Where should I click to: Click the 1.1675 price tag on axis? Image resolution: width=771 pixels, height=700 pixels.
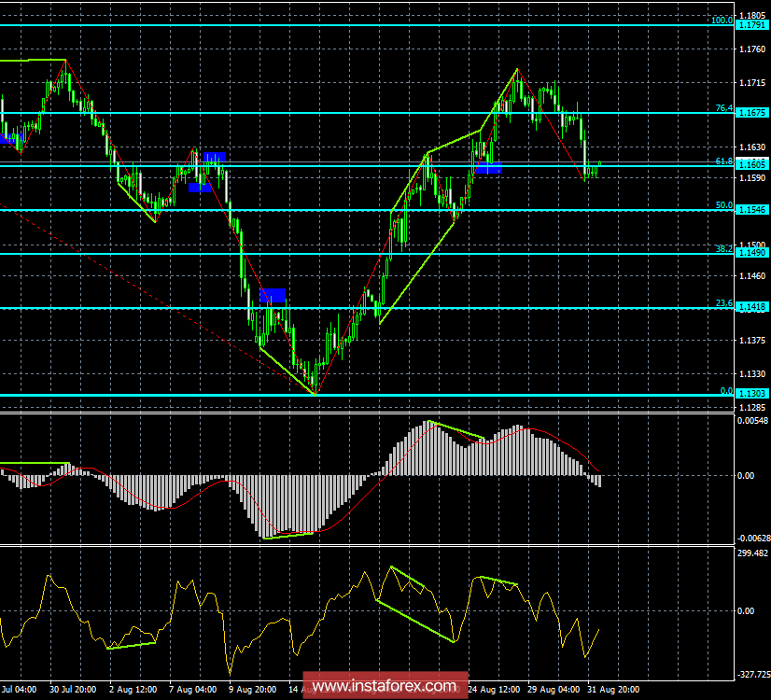(x=751, y=114)
